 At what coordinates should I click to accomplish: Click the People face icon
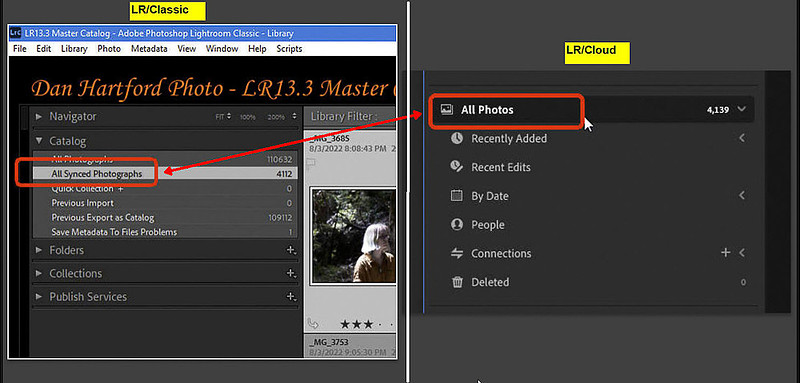point(457,224)
